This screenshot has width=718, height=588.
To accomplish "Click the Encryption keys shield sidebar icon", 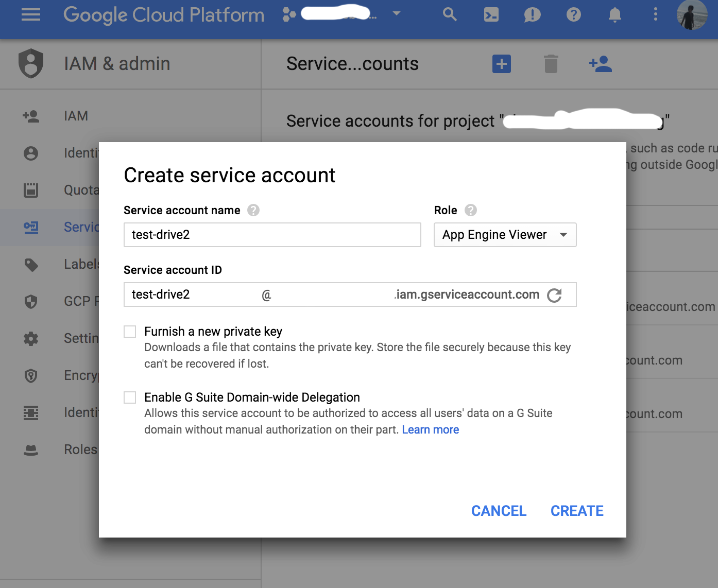I will pos(31,375).
